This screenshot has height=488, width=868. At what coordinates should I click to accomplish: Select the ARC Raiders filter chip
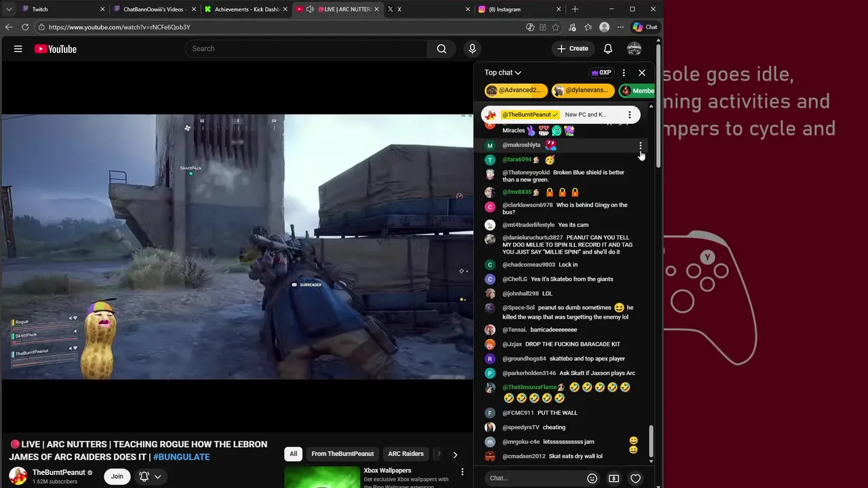pos(406,454)
